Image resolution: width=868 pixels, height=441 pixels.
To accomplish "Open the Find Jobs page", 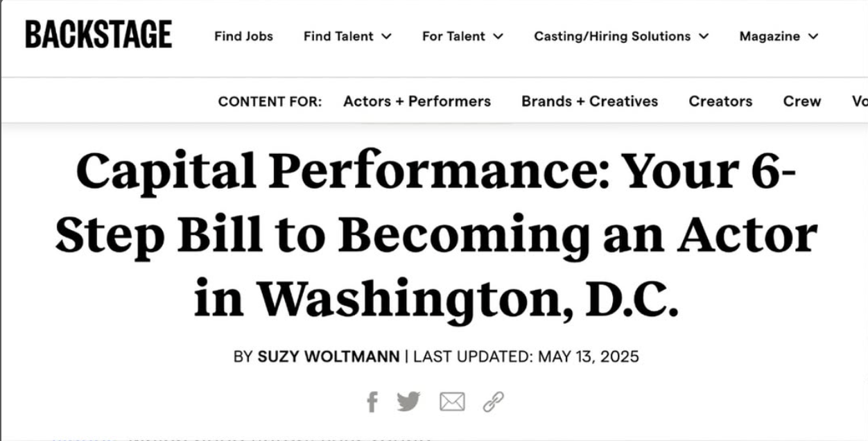I will click(243, 36).
